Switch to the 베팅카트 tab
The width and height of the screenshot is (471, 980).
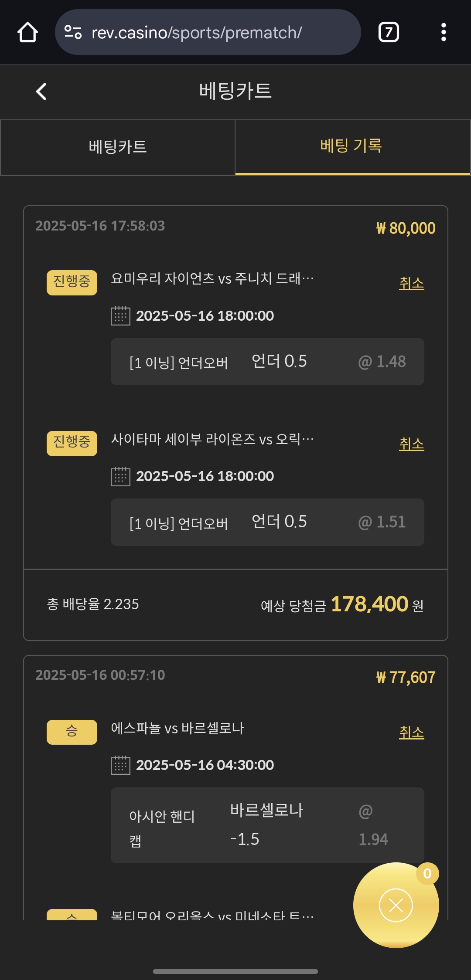coord(118,147)
